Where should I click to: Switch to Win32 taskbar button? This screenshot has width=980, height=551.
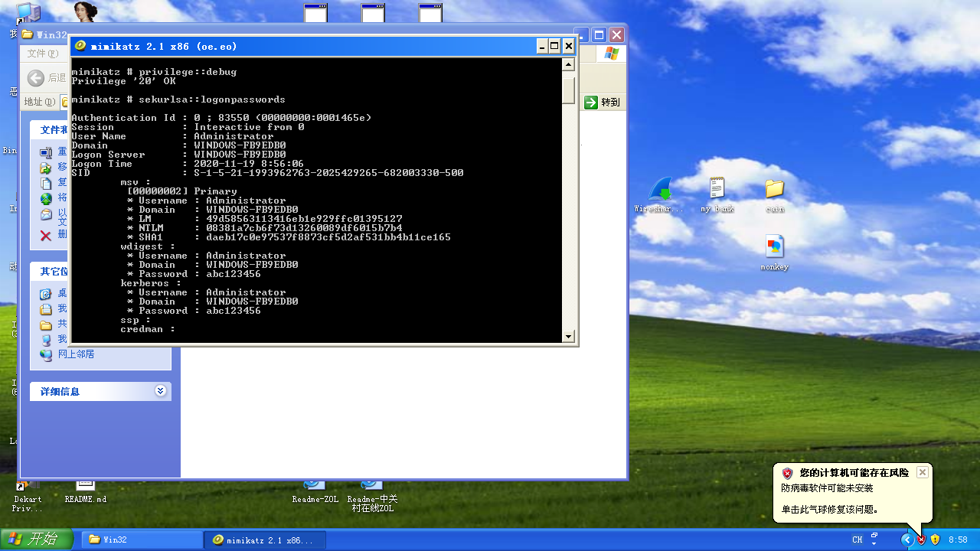click(142, 540)
